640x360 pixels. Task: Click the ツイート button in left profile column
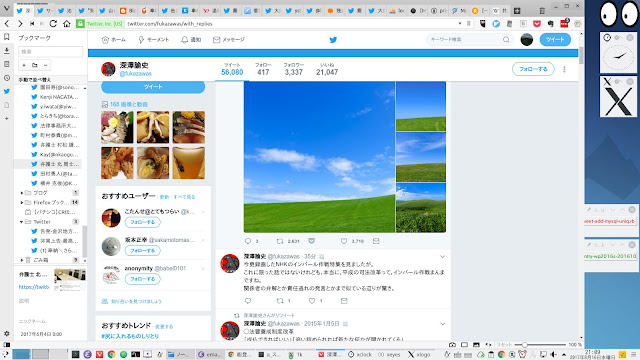coord(153,87)
